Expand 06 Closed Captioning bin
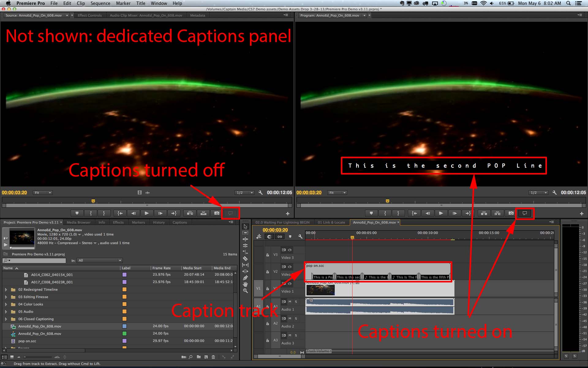 tap(6, 319)
